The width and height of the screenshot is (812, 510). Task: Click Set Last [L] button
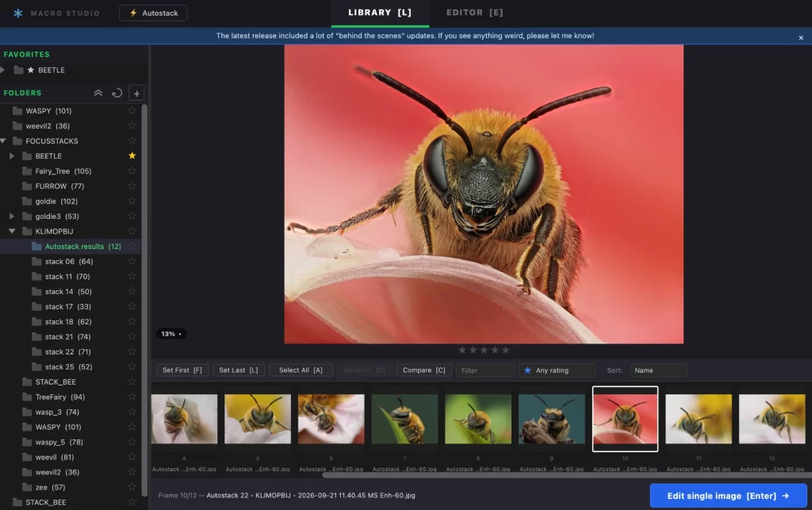(x=238, y=370)
